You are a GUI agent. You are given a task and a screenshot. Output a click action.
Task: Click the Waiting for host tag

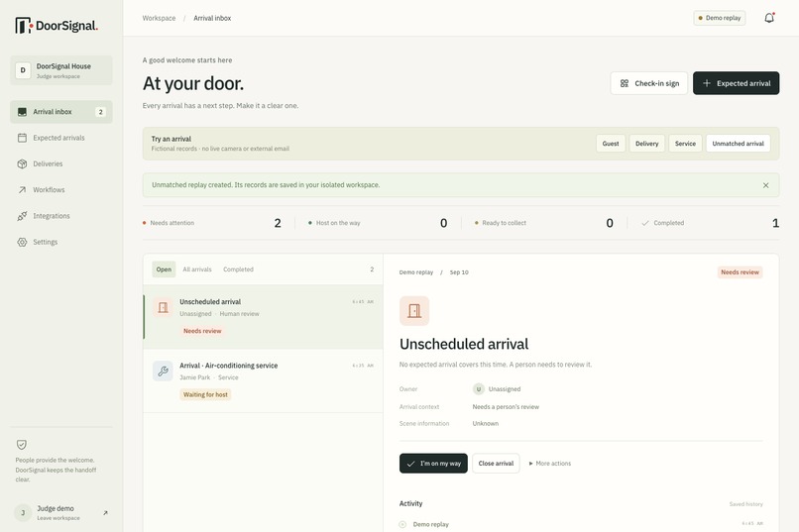205,394
